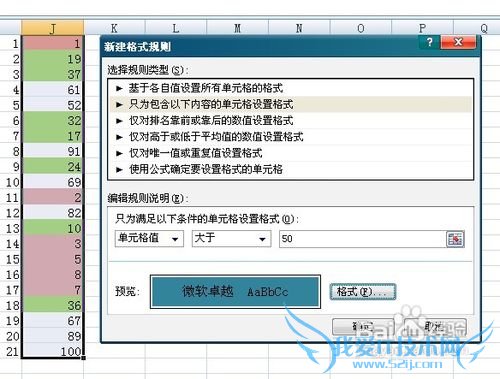500x379 pixels.
Task: Click the cell with value 67
Action: [x=53, y=321]
